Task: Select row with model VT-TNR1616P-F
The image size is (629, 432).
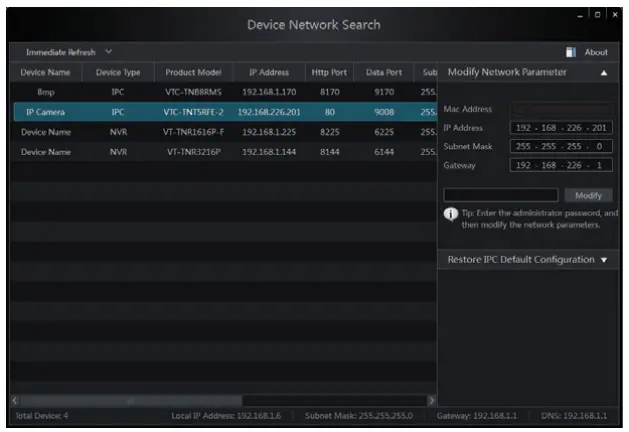Action: (x=224, y=132)
